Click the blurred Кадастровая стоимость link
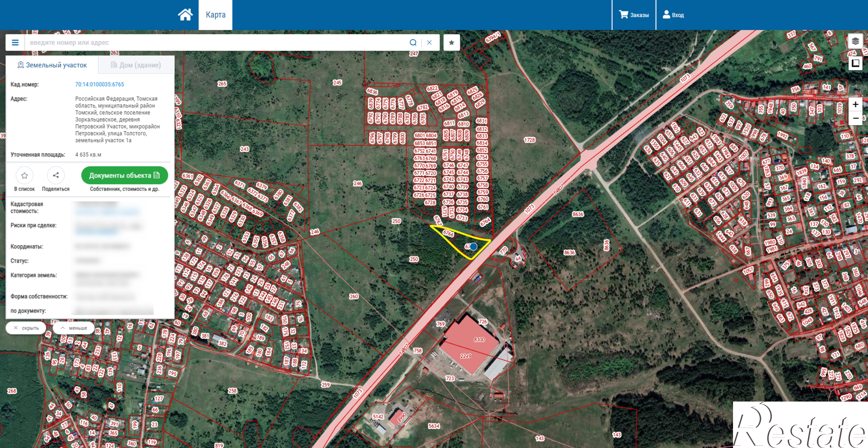Viewport: 868px width, 448px height. (x=107, y=212)
